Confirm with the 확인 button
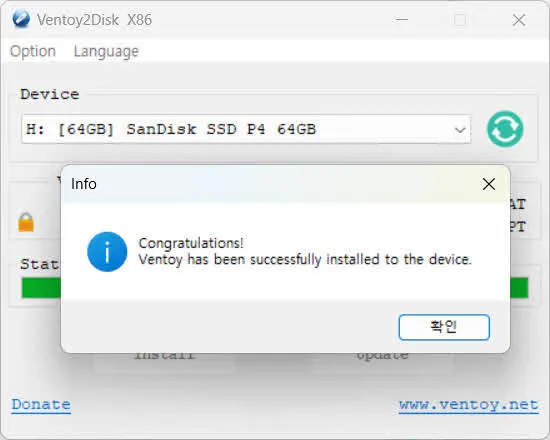Viewport: 550px width, 440px height. tap(444, 327)
